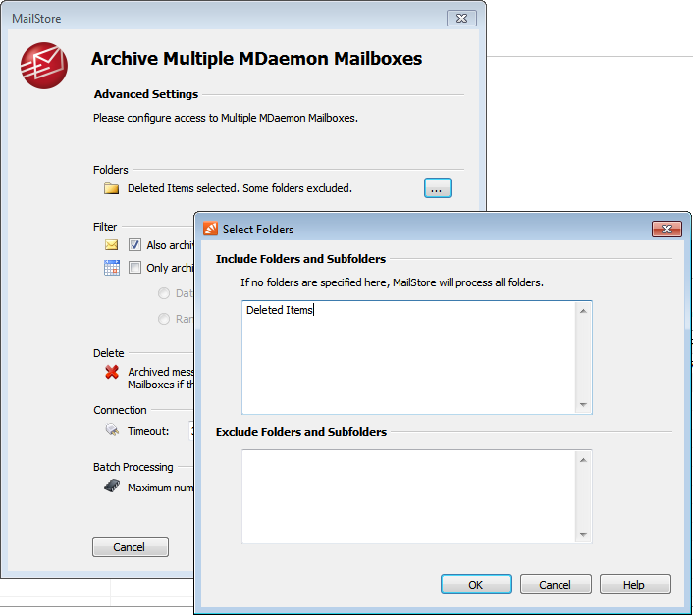Click OK in Select Folders dialog
693x616 pixels.
(x=476, y=585)
